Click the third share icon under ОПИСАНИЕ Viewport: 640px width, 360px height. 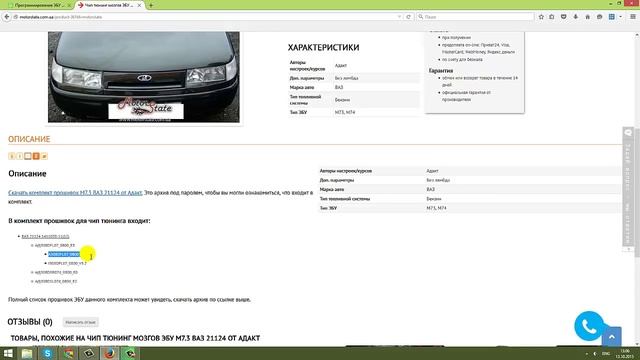click(28, 156)
